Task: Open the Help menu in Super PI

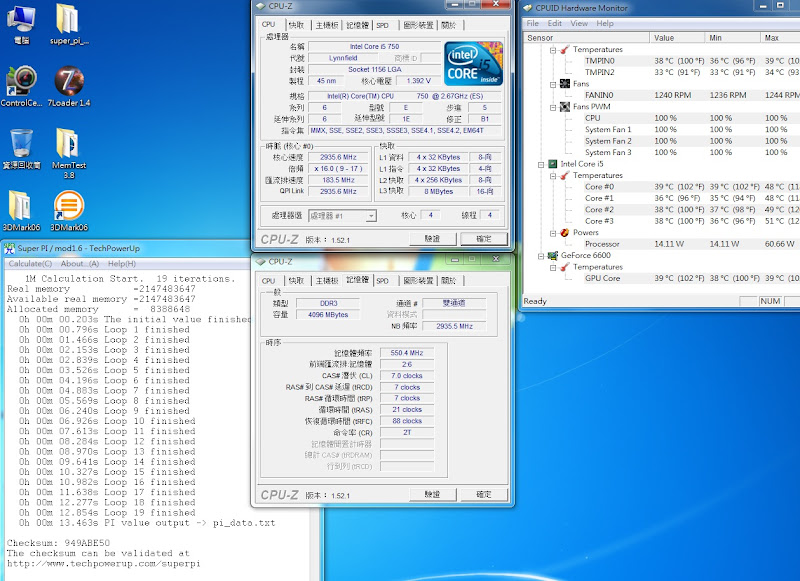Action: [121, 264]
